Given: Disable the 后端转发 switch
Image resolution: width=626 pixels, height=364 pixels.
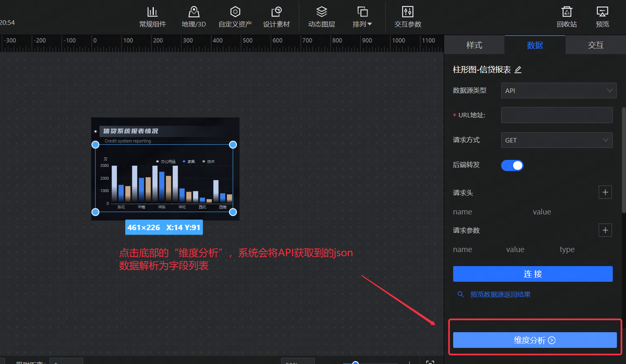Looking at the screenshot, I should coord(512,165).
